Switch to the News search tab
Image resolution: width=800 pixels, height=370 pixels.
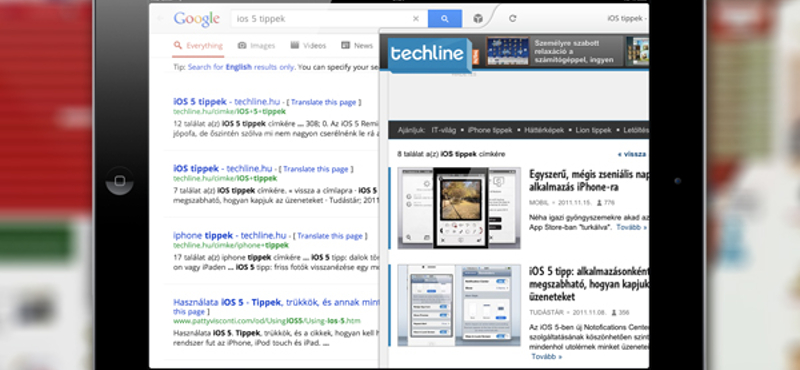(357, 45)
